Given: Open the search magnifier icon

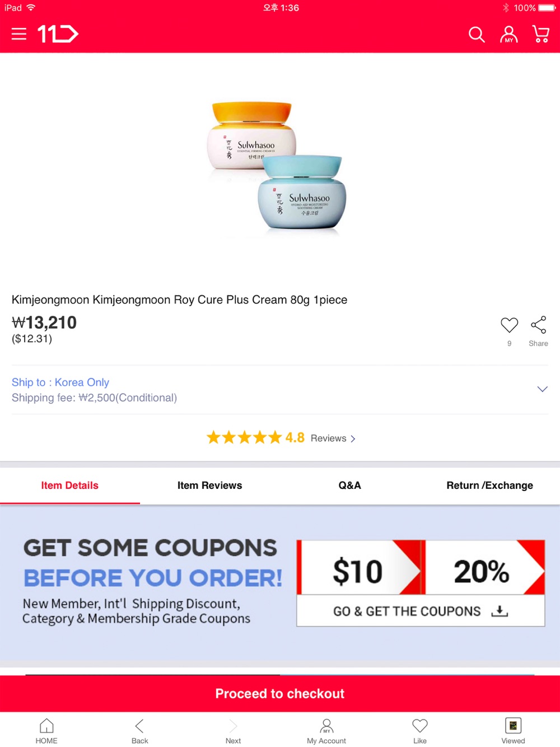Looking at the screenshot, I should (x=477, y=35).
